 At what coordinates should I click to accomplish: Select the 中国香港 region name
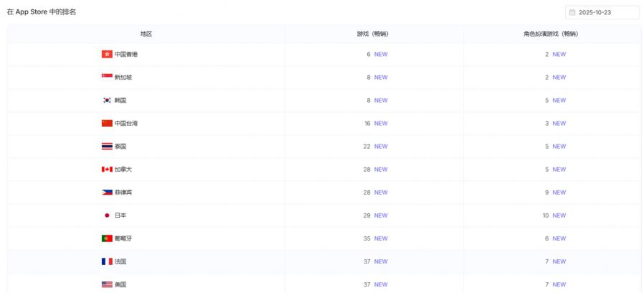click(126, 54)
